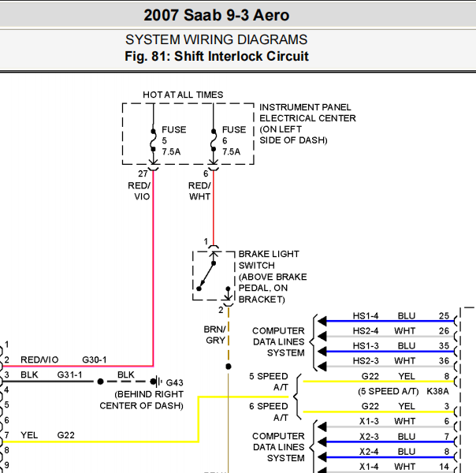Click the "BRAKE LIGHT SWITCH" label
The width and height of the screenshot is (476, 473).
(269, 259)
